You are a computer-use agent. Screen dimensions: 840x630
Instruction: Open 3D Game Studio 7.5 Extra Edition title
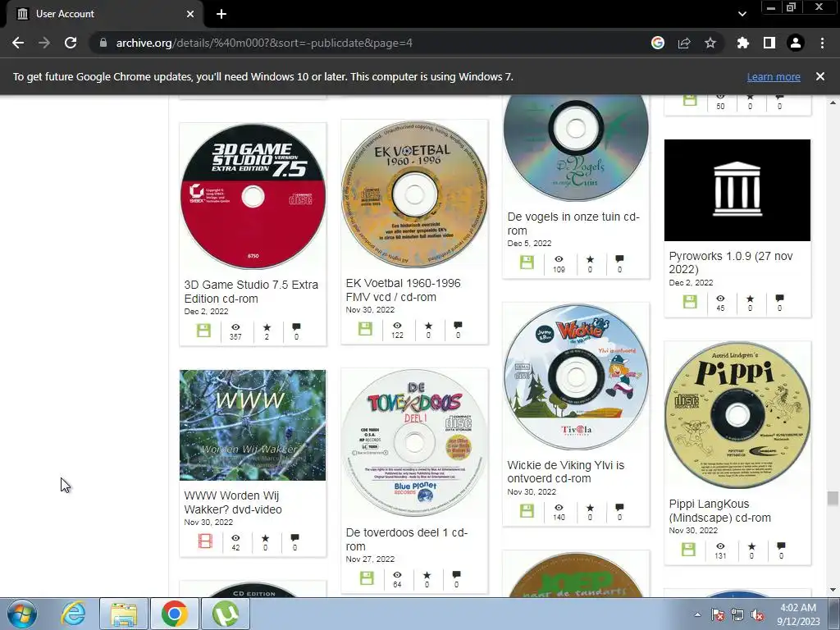click(x=251, y=291)
